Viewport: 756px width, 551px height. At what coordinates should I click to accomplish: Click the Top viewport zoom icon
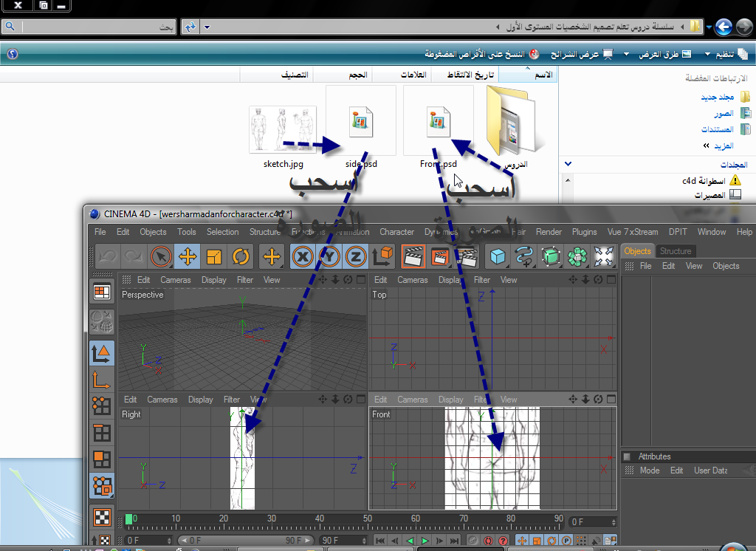tap(585, 279)
